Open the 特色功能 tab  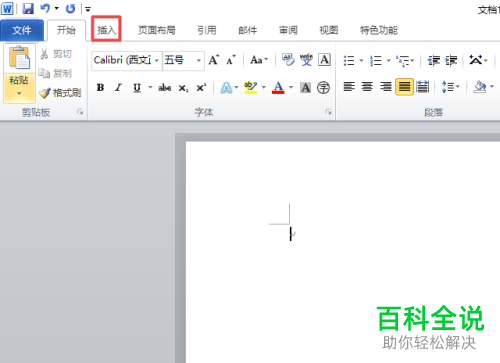tap(379, 30)
